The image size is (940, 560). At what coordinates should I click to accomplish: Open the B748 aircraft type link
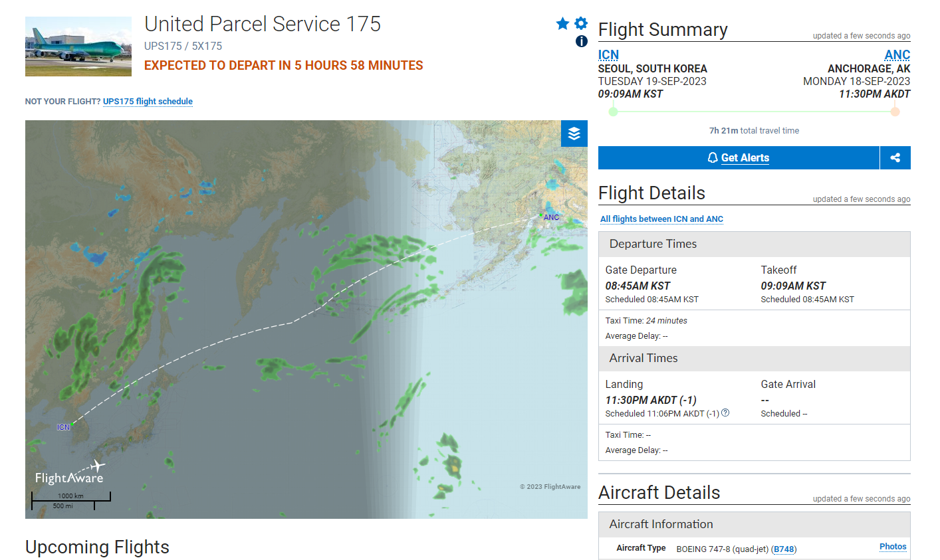click(x=784, y=549)
